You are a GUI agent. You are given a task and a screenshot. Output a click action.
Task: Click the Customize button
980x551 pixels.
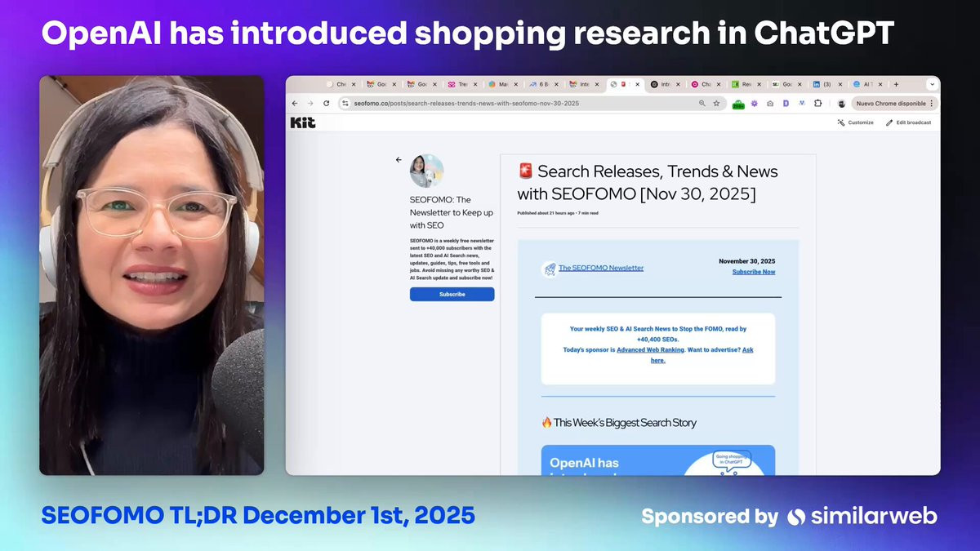tap(855, 122)
